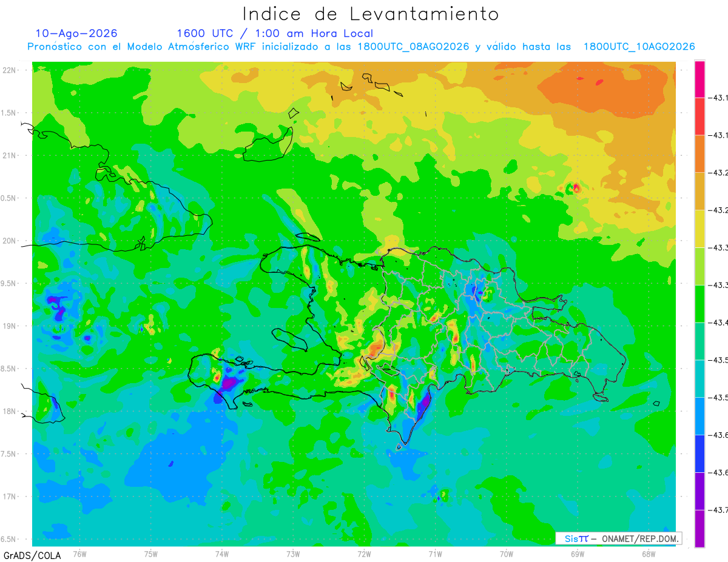
Task: Click the "20N" latitude label
Action: [9, 241]
